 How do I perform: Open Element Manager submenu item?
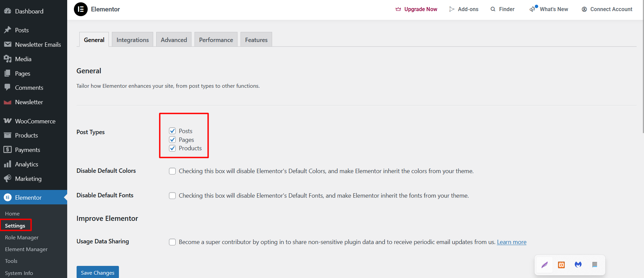tap(26, 249)
